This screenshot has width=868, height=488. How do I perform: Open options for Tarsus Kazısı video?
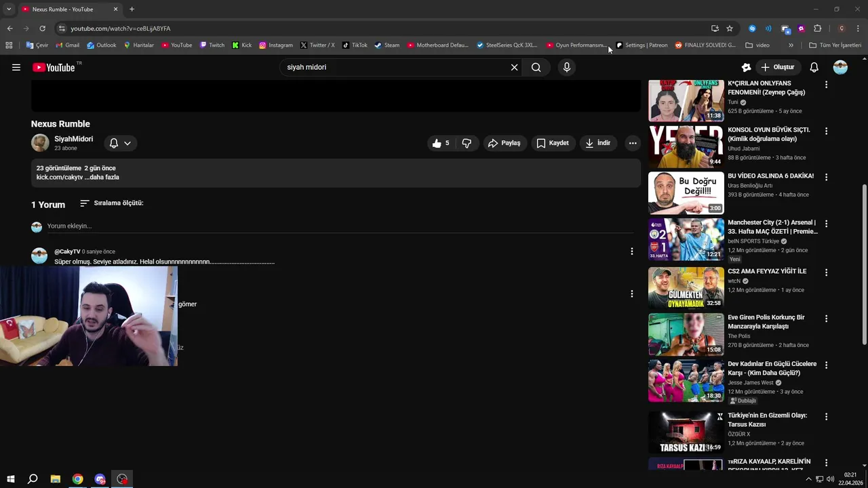tap(826, 417)
